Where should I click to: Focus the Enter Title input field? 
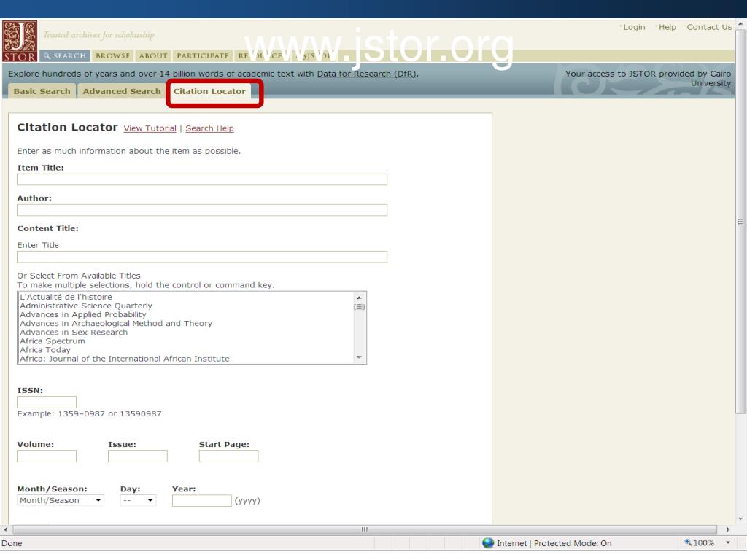pyautogui.click(x=202, y=257)
